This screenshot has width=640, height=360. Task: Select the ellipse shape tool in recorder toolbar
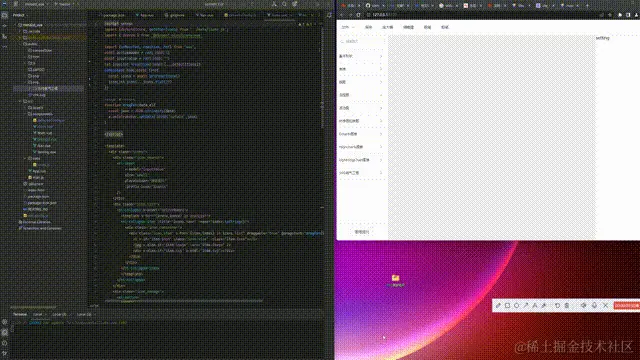(x=516, y=305)
